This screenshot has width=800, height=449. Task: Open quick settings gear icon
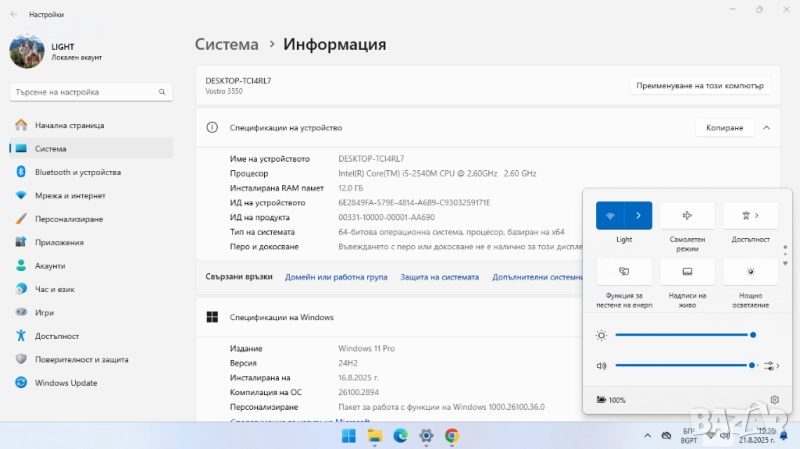pyautogui.click(x=775, y=400)
